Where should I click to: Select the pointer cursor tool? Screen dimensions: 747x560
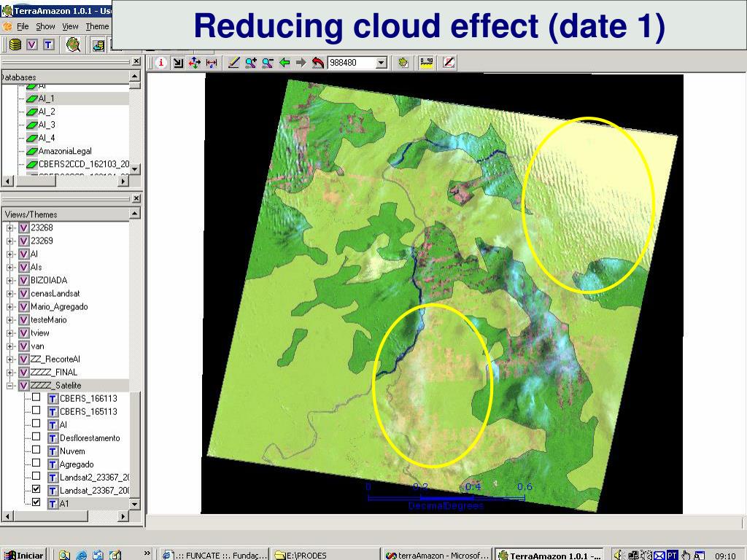[x=178, y=63]
